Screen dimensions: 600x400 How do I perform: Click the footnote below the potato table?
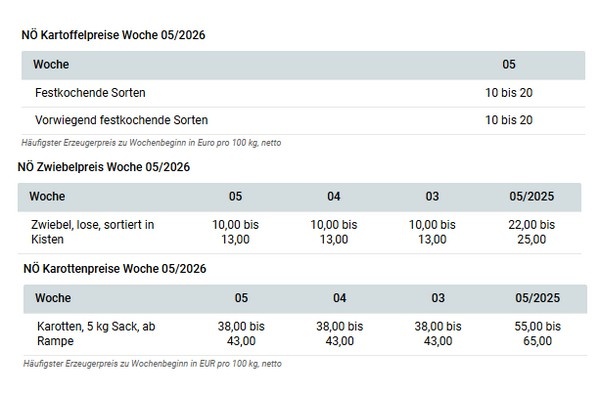pos(152,143)
